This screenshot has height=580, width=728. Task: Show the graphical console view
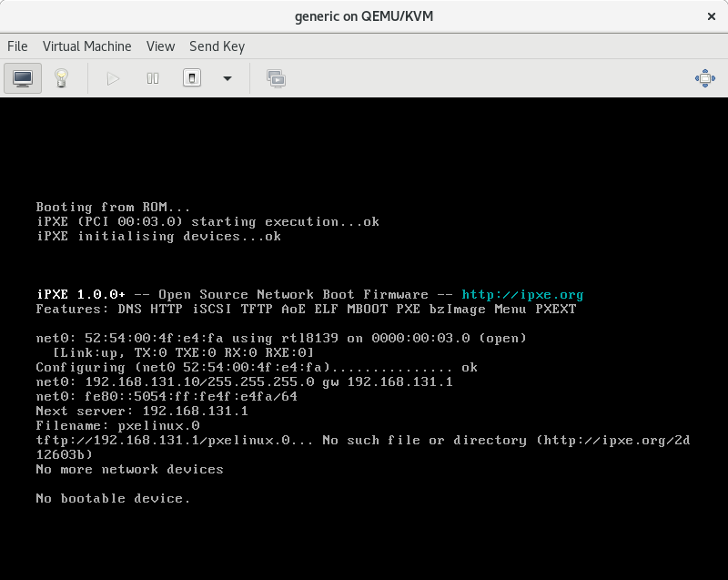pos(23,78)
